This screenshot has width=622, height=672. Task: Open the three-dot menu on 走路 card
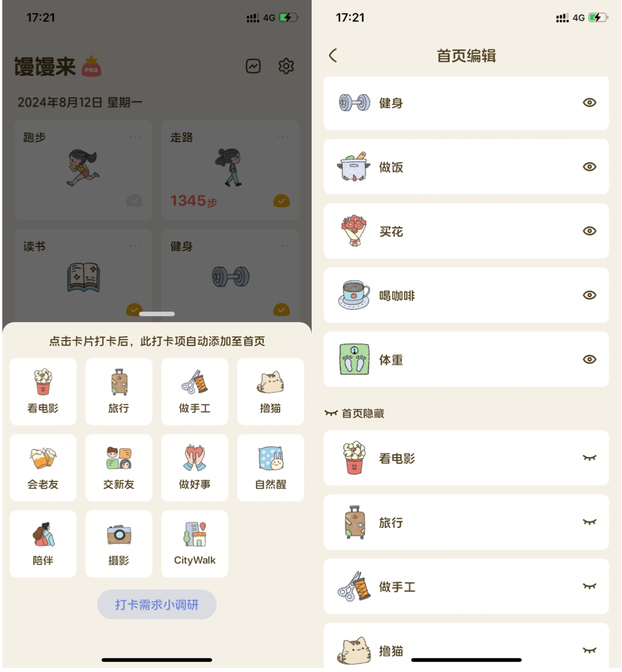coord(282,137)
